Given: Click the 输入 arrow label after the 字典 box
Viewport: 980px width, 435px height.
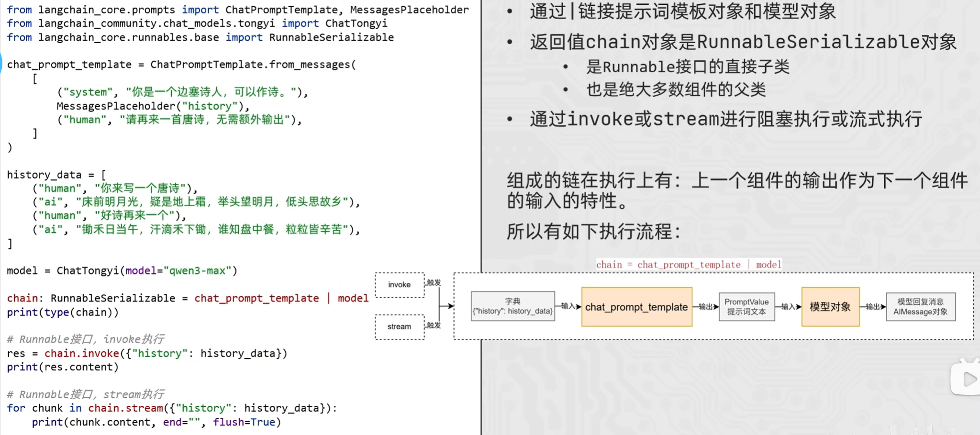Looking at the screenshot, I should click(568, 306).
